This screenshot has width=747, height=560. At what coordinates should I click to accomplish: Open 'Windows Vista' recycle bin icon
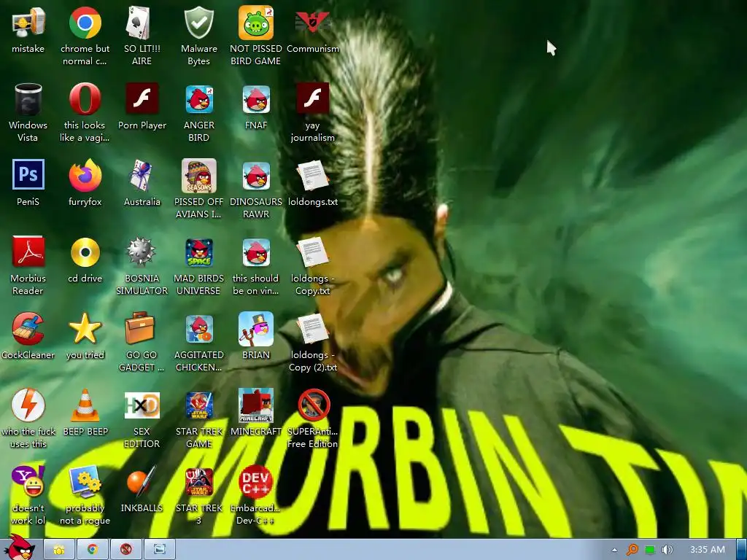click(x=28, y=99)
